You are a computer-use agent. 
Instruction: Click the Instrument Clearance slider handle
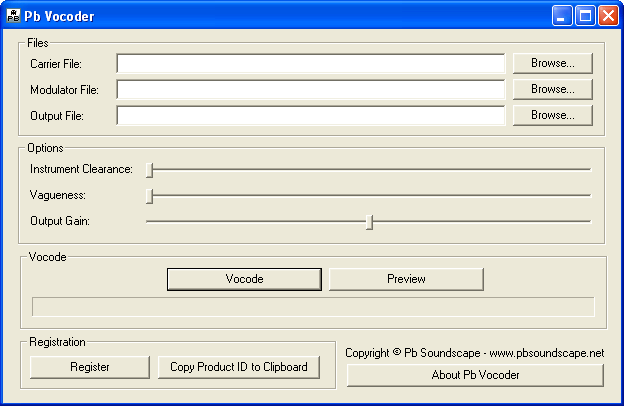click(x=149, y=170)
